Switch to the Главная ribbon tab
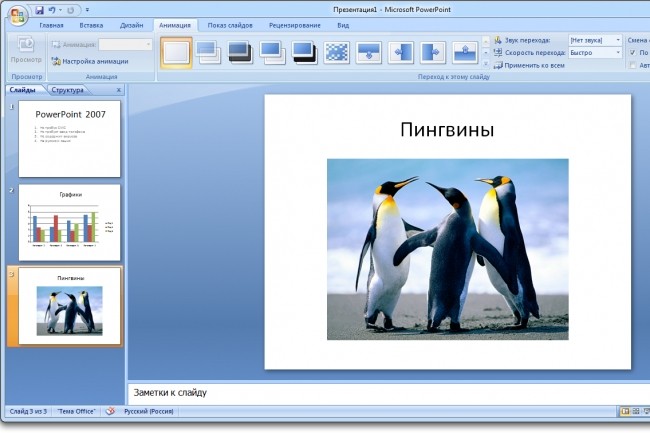This screenshot has height=433, width=650. pos(51,25)
